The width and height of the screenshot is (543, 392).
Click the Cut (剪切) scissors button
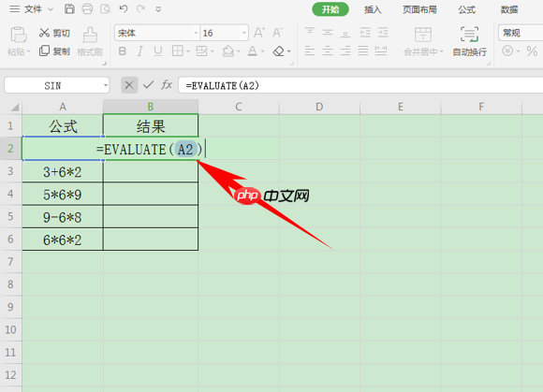54,33
